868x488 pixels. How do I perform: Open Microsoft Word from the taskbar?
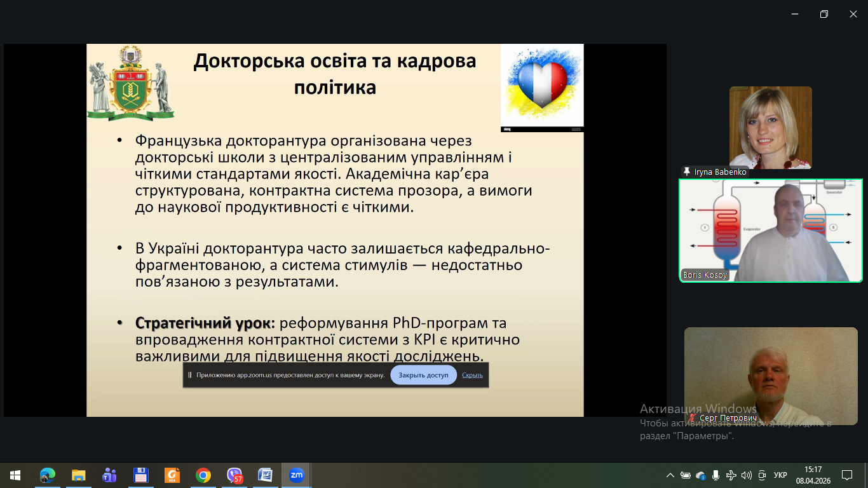(265, 475)
